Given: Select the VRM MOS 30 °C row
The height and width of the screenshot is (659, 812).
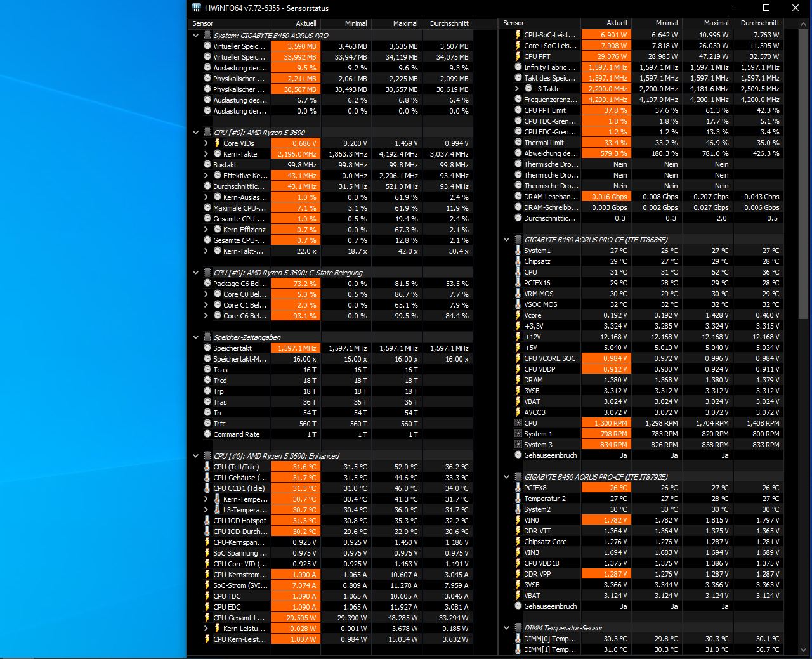Looking at the screenshot, I should click(x=643, y=294).
